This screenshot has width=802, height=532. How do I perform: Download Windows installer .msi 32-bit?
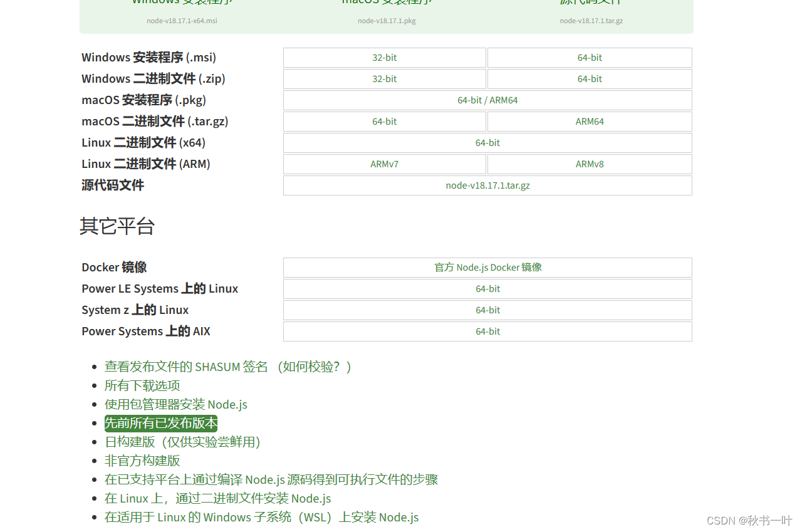click(x=385, y=58)
